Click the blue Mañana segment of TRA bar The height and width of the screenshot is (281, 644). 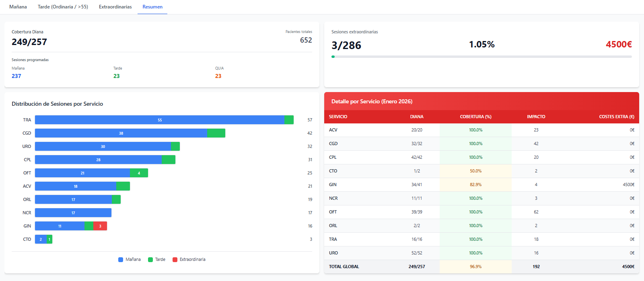[x=160, y=120]
